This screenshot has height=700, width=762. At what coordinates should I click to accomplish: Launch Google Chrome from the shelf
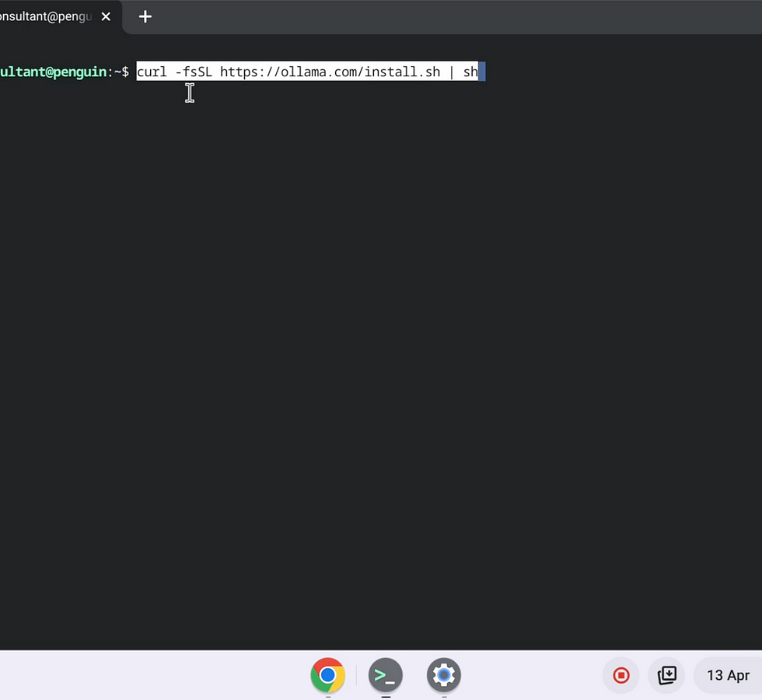tap(327, 675)
